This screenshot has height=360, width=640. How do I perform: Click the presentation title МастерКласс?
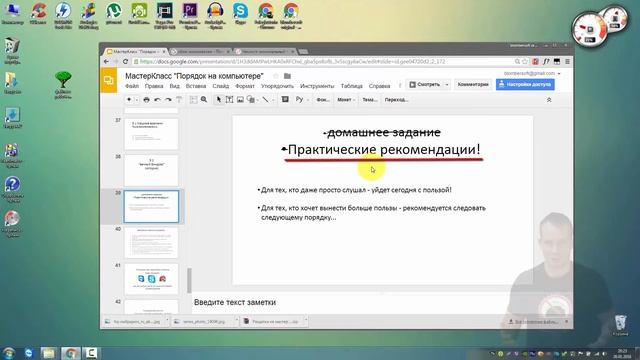tap(194, 76)
